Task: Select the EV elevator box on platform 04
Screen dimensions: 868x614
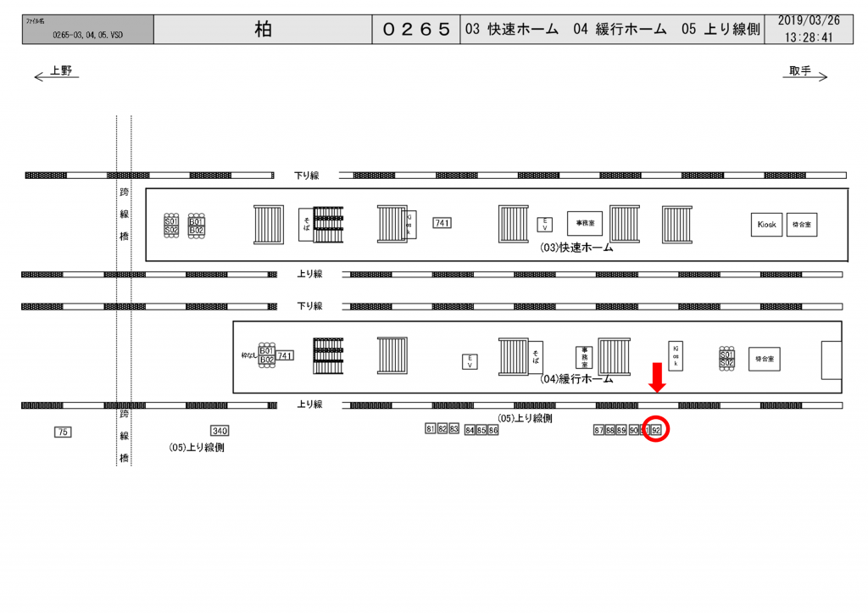Action: click(468, 360)
